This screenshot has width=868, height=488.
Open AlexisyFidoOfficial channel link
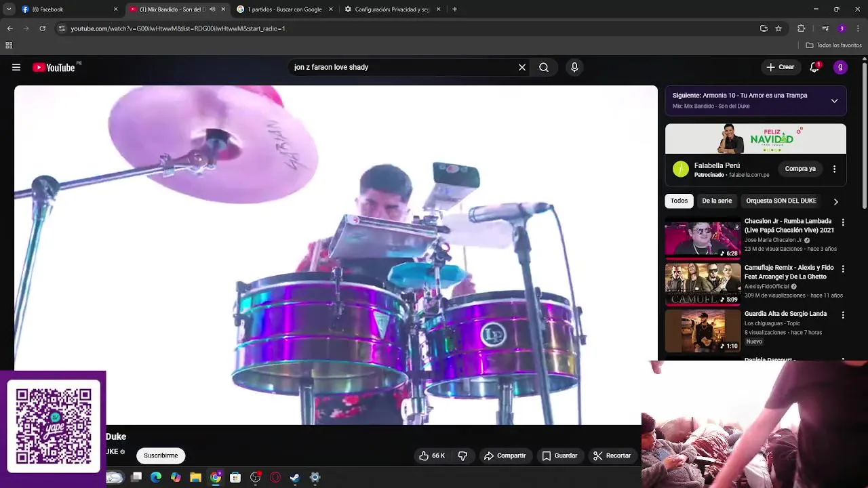(x=767, y=286)
